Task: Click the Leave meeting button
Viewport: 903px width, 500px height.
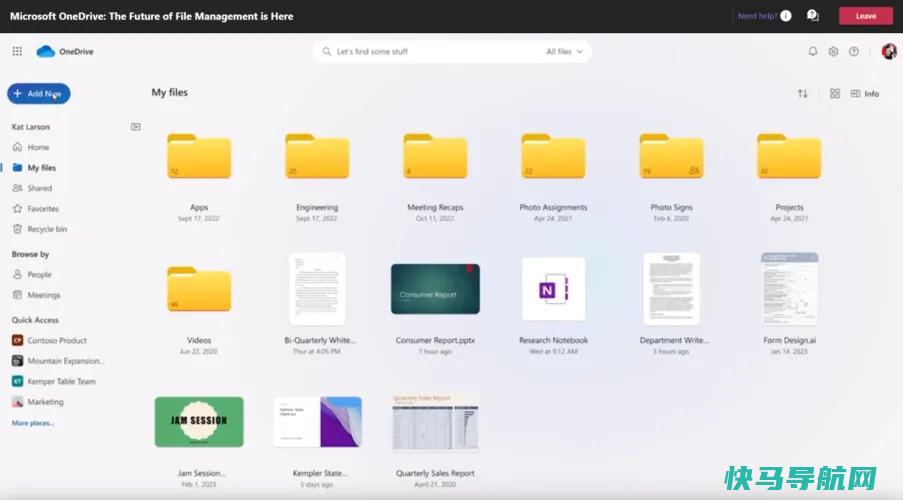Action: [x=866, y=16]
